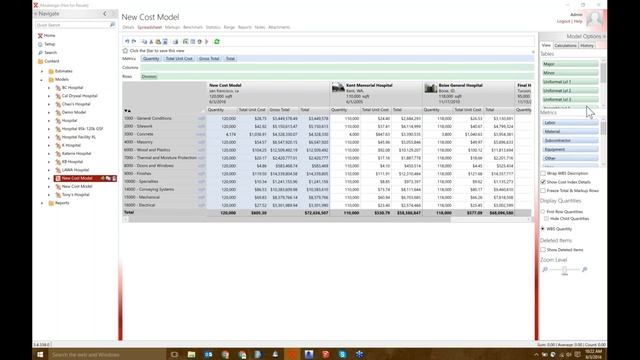Screen dimensions: 640x360
Task: Uncheck Show Cost Index Details
Action: [543, 182]
